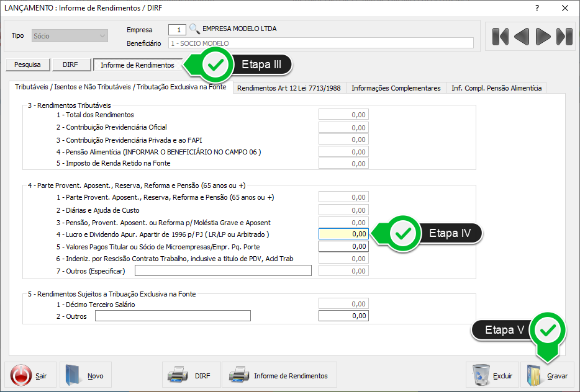The image size is (580, 392).
Task: Jump to the last record arrow
Action: pyautogui.click(x=564, y=37)
